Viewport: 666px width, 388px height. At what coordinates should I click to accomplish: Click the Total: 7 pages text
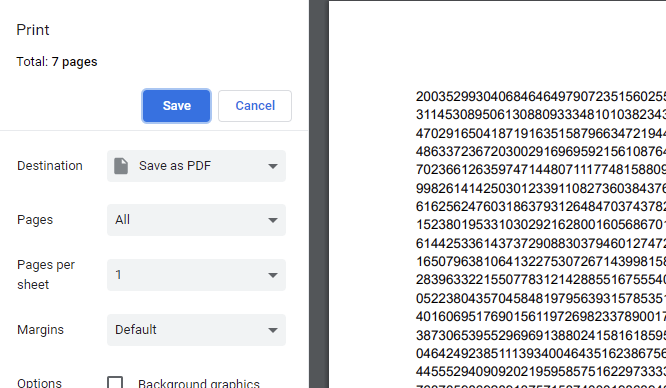(57, 62)
